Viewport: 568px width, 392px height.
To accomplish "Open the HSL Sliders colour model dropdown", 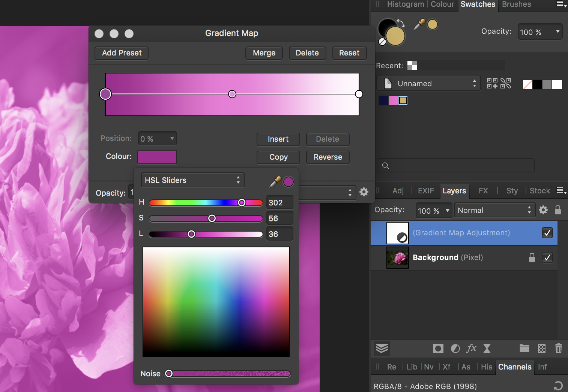I will point(192,180).
